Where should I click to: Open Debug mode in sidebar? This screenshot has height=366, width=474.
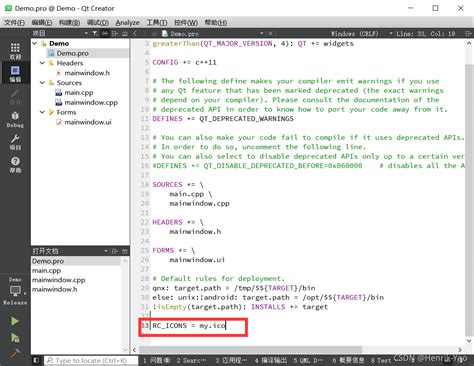pos(15,119)
